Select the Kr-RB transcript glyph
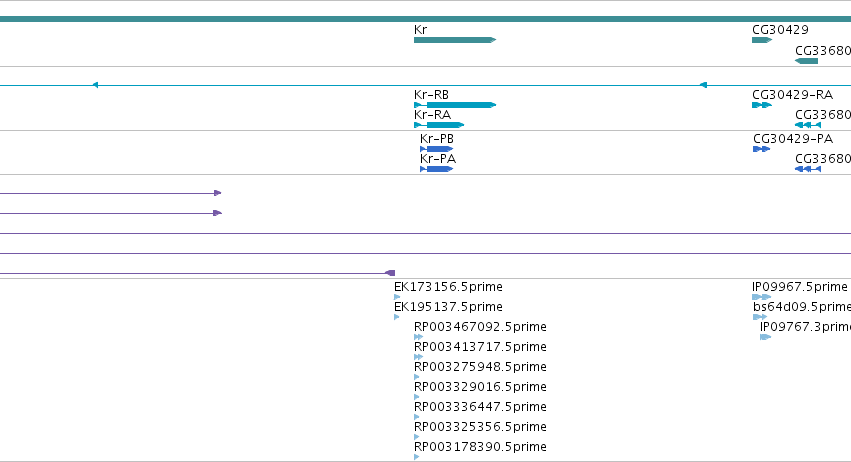851x462 pixels. tap(455, 105)
